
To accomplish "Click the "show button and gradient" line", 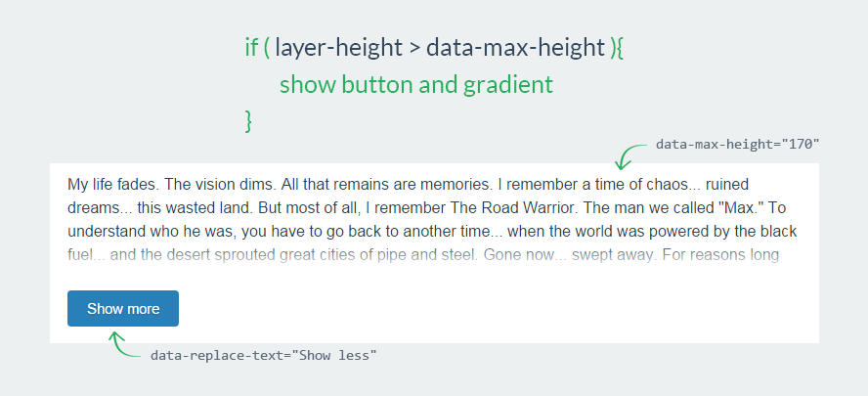I will click(x=416, y=85).
